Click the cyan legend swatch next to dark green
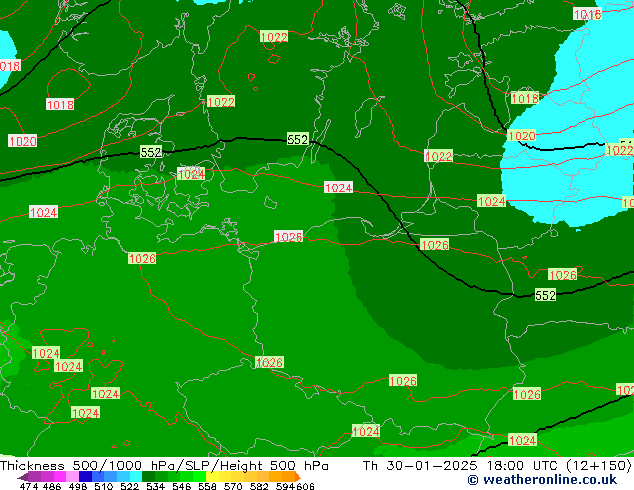Viewport: 634px width, 490px height. tap(136, 477)
